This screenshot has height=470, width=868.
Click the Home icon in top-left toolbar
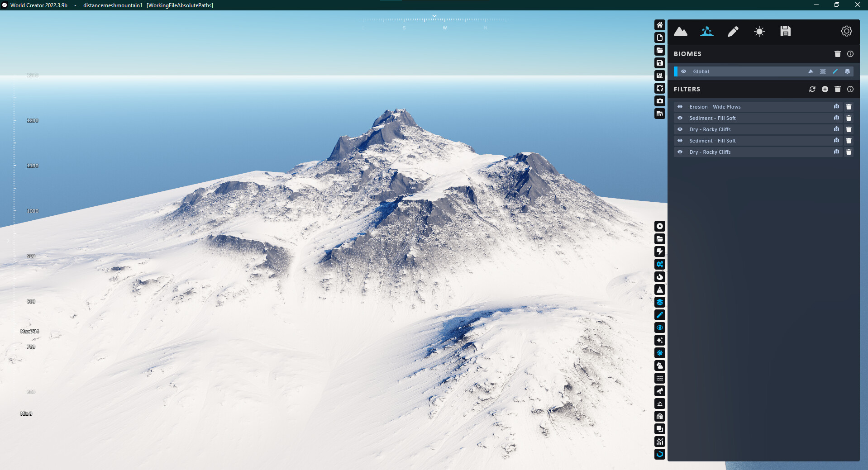pyautogui.click(x=660, y=25)
